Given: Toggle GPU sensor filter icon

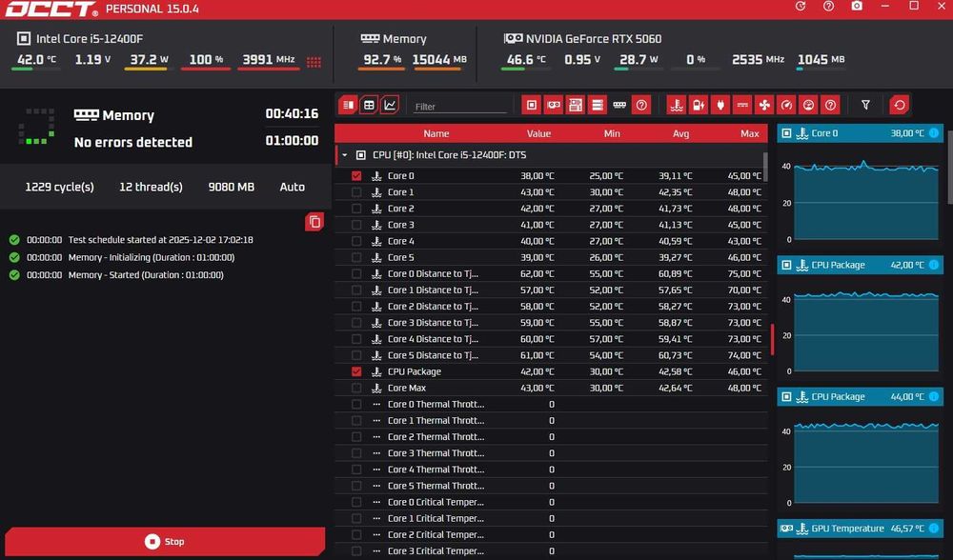Looking at the screenshot, I should (553, 105).
